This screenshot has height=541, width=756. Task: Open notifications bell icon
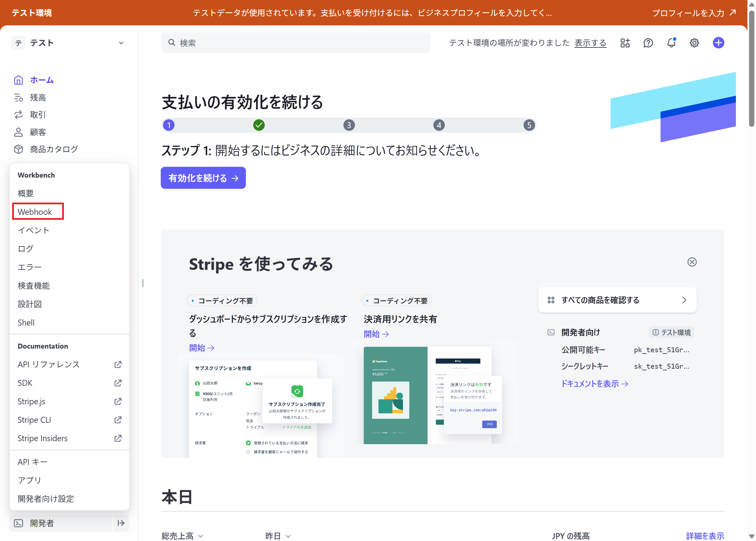click(671, 43)
